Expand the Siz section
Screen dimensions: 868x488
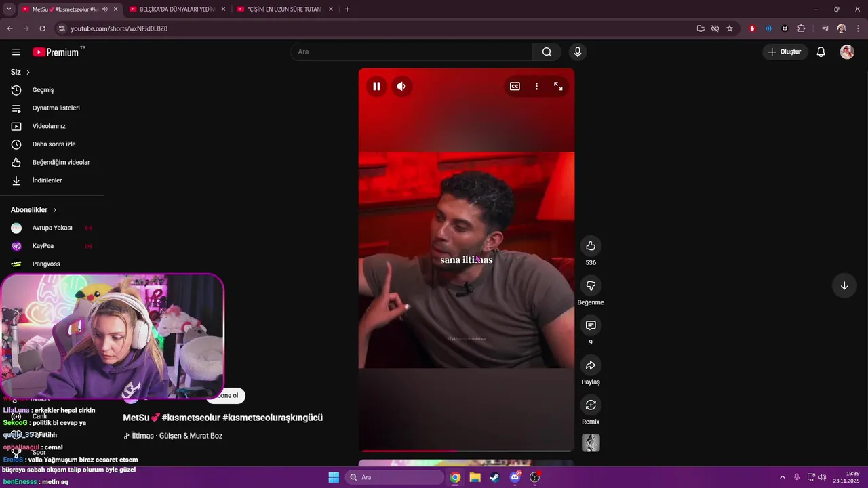pos(20,72)
